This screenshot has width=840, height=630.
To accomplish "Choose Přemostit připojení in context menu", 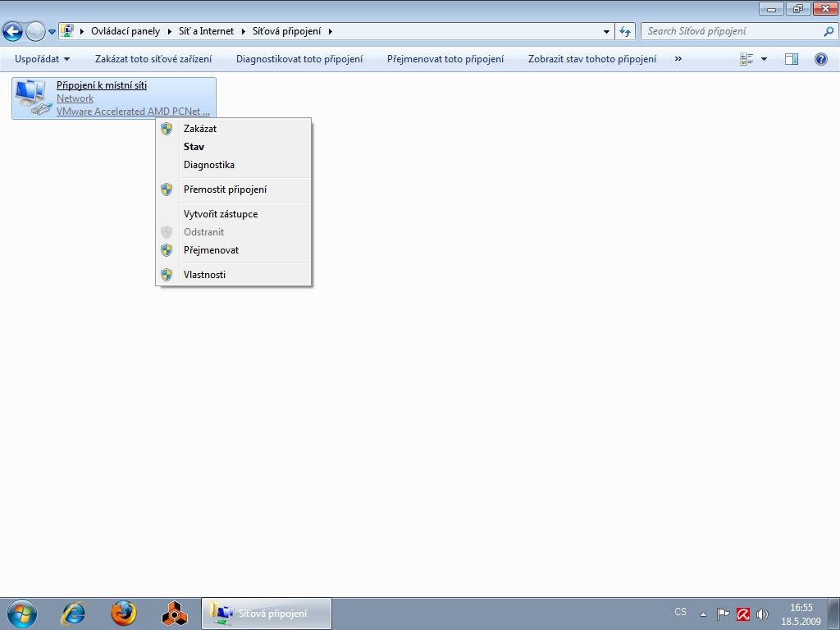I will tap(234, 189).
